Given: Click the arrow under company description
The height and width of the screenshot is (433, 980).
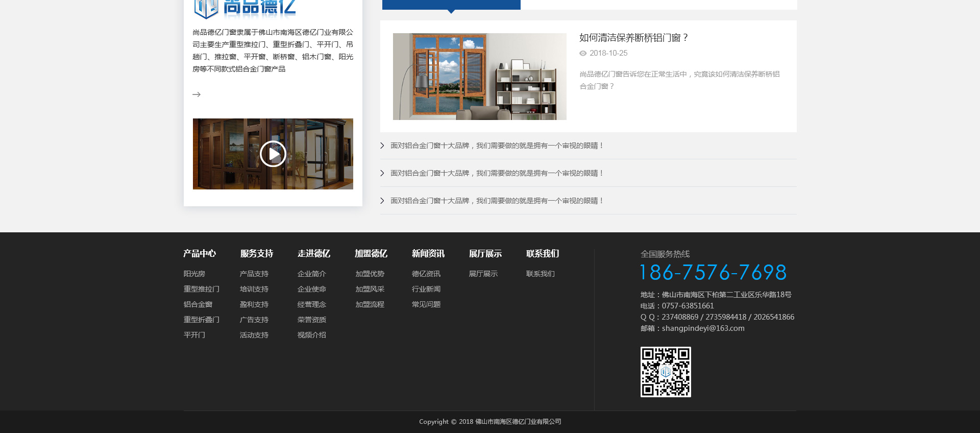Looking at the screenshot, I should tap(197, 94).
